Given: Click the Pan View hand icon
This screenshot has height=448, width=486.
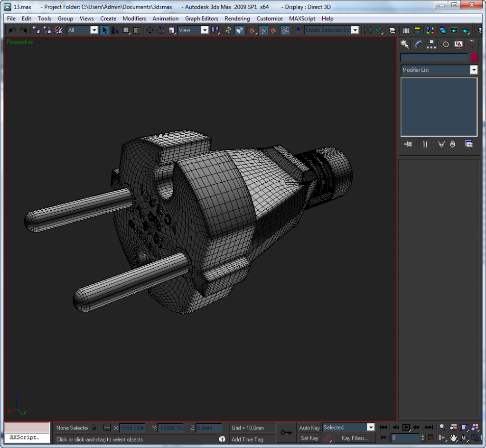Looking at the screenshot, I should [x=454, y=438].
